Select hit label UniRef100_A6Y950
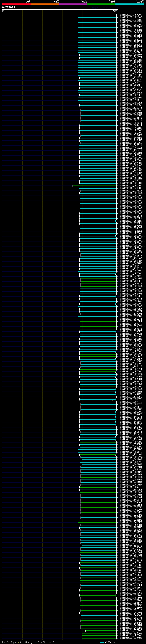 [x=131, y=15]
